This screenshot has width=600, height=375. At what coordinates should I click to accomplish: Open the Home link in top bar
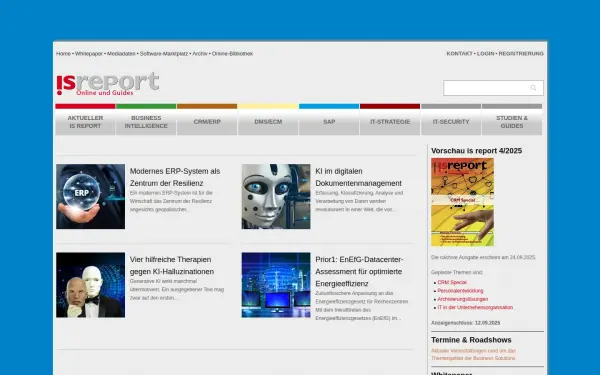tap(64, 54)
